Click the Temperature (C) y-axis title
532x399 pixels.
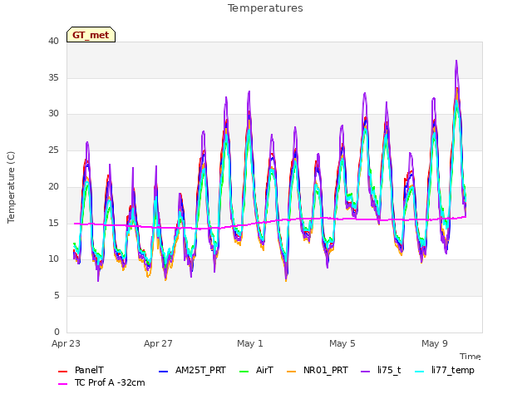(11, 187)
